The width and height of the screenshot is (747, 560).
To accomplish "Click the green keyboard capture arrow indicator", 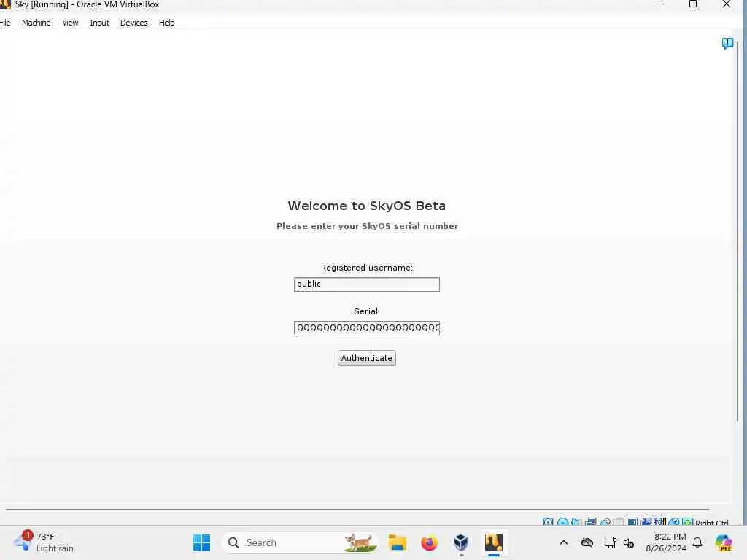I will click(x=687, y=522).
